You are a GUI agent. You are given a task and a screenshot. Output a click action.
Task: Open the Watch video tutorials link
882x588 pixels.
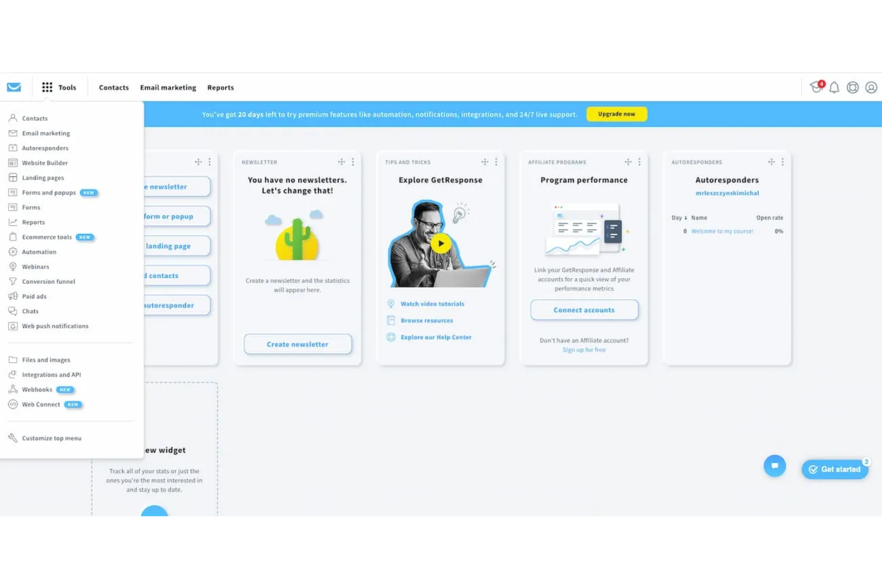pyautogui.click(x=432, y=303)
